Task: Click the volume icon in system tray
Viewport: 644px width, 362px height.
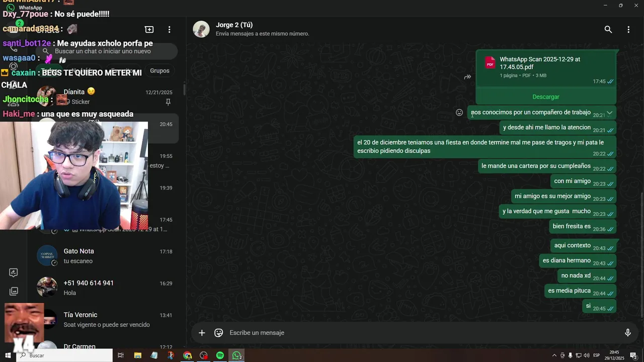Action: pos(586,355)
